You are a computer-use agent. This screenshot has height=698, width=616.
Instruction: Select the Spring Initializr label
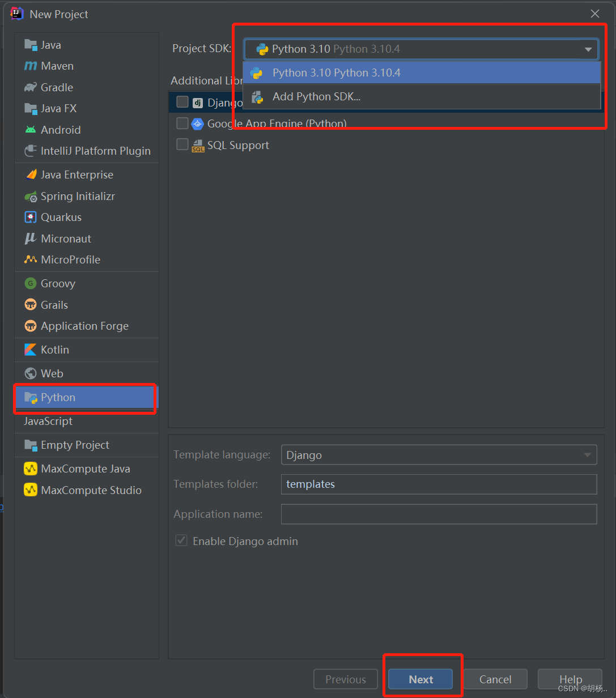pyautogui.click(x=78, y=196)
